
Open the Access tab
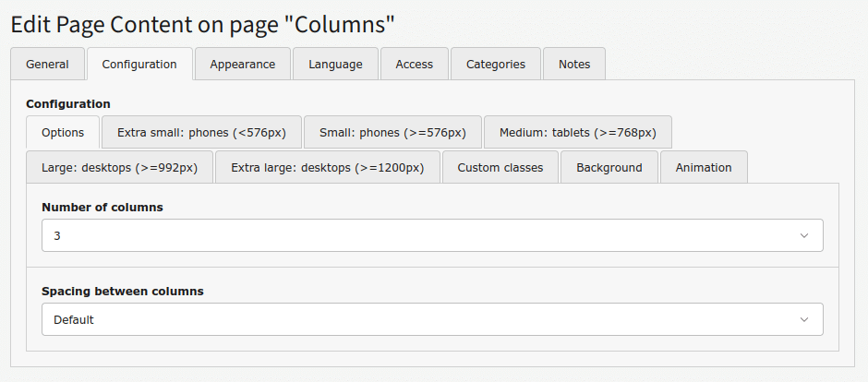[414, 64]
